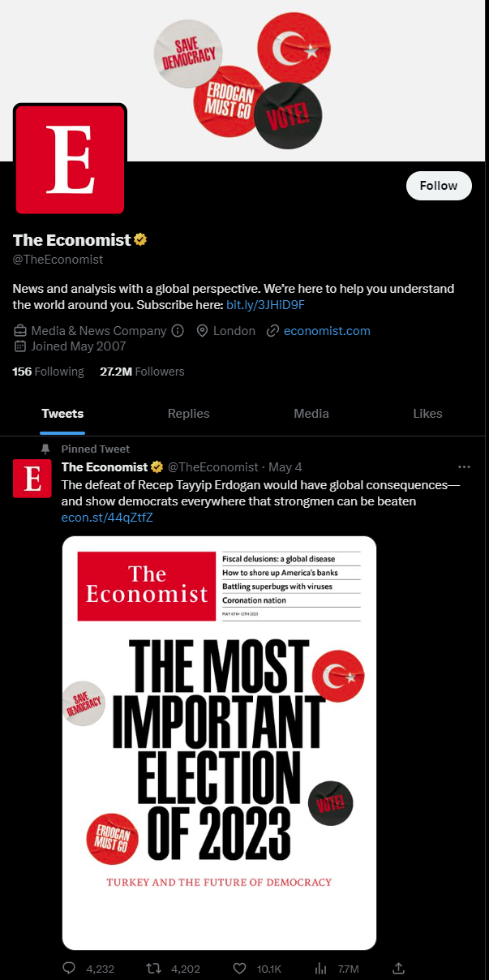
Task: Switch to the Replies tab
Action: [x=188, y=414]
